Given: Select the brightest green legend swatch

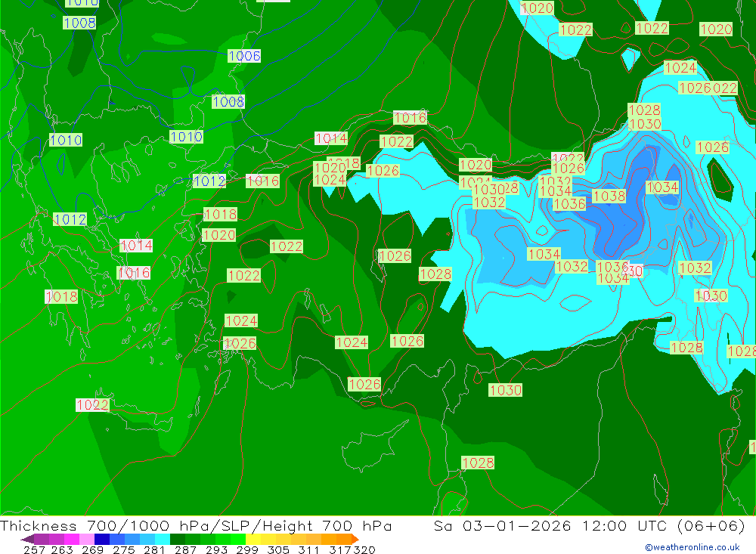Looking at the screenshot, I should [x=237, y=539].
